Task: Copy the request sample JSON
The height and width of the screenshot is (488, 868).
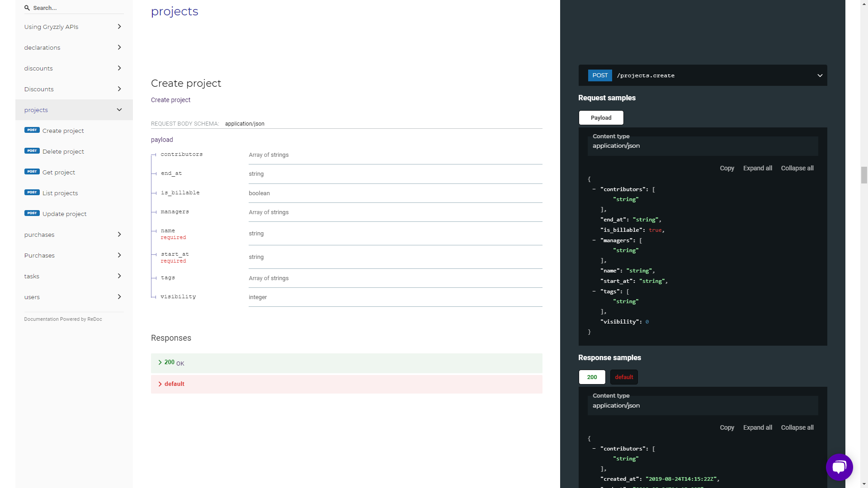Action: point(726,168)
